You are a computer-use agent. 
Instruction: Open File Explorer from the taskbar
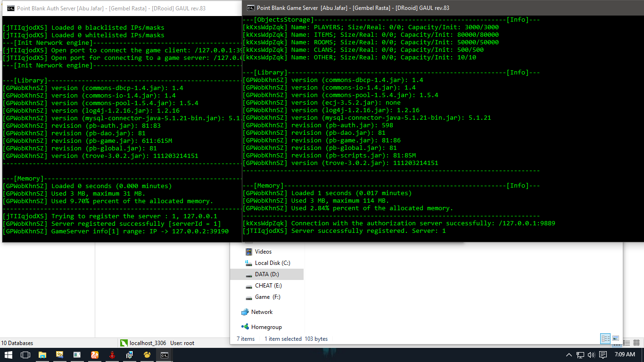pos(42,354)
